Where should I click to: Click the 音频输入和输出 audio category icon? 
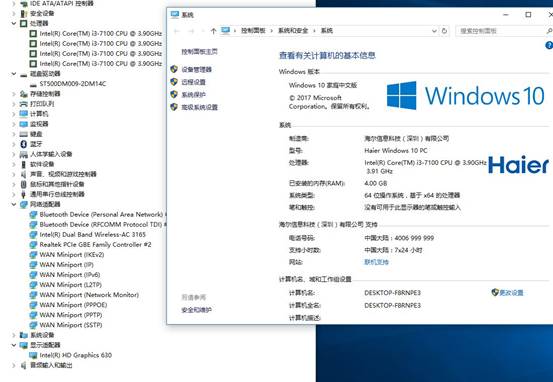[24, 365]
